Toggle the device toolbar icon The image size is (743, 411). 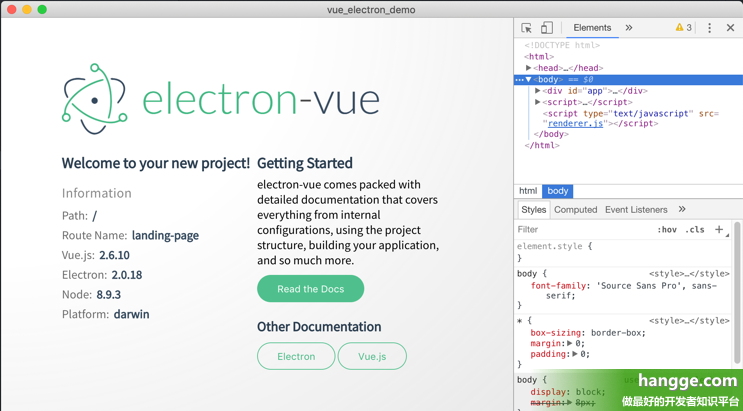pyautogui.click(x=547, y=28)
